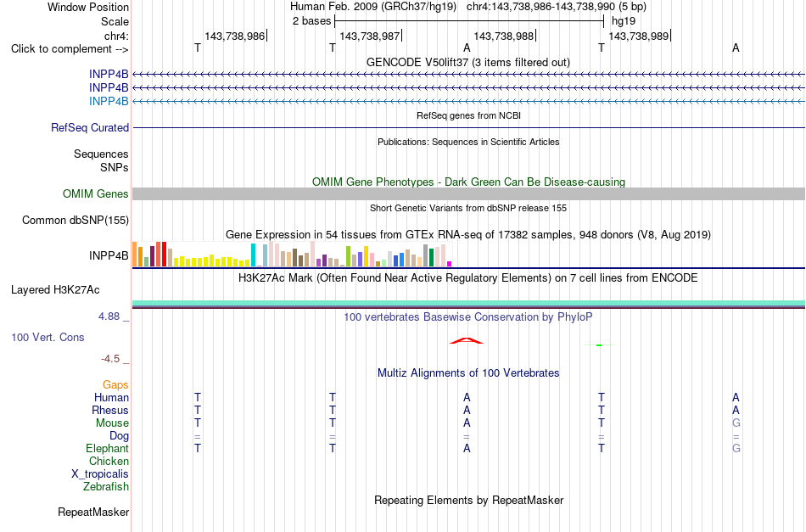Viewport: 806px width, 532px height.
Task: Click the ruler coordinate '143,738,986'
Action: pyautogui.click(x=234, y=36)
